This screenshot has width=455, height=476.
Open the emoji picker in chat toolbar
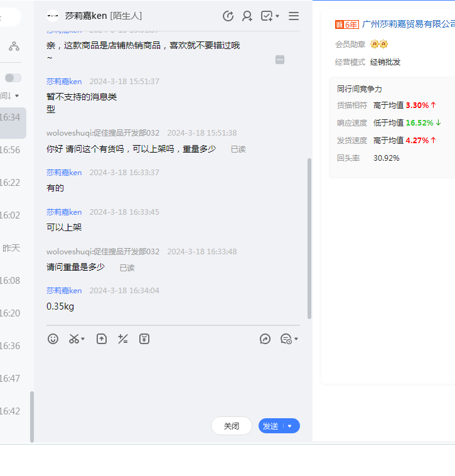pos(53,339)
